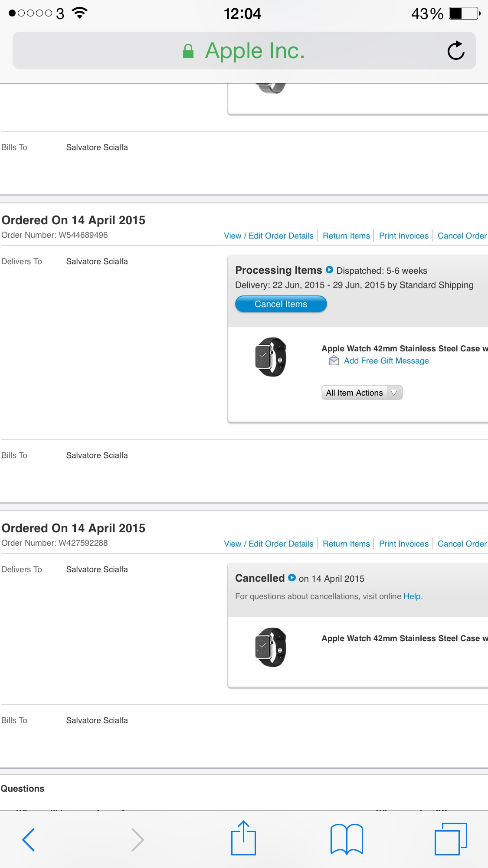
Task: Open View / Edit Order Details for W544689496
Action: 269,236
